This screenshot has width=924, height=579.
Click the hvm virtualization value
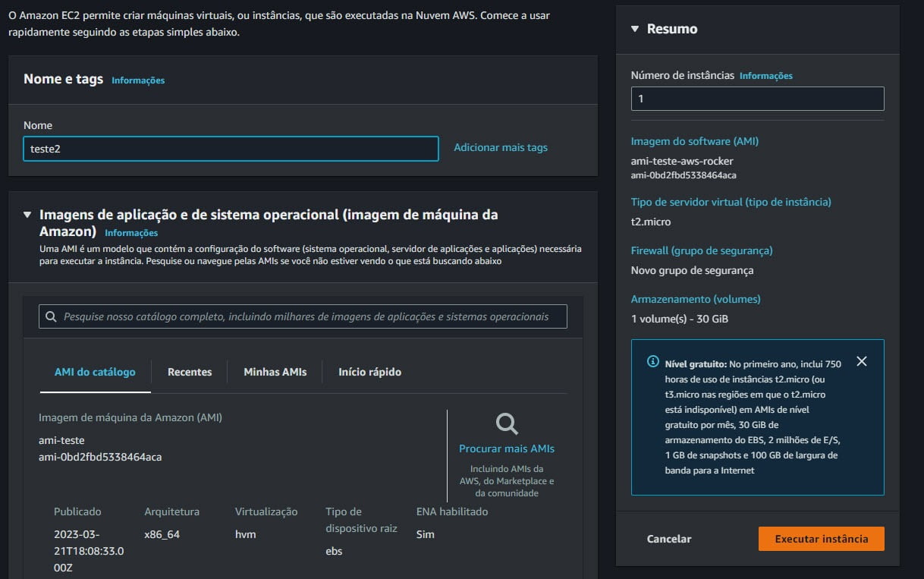click(246, 534)
